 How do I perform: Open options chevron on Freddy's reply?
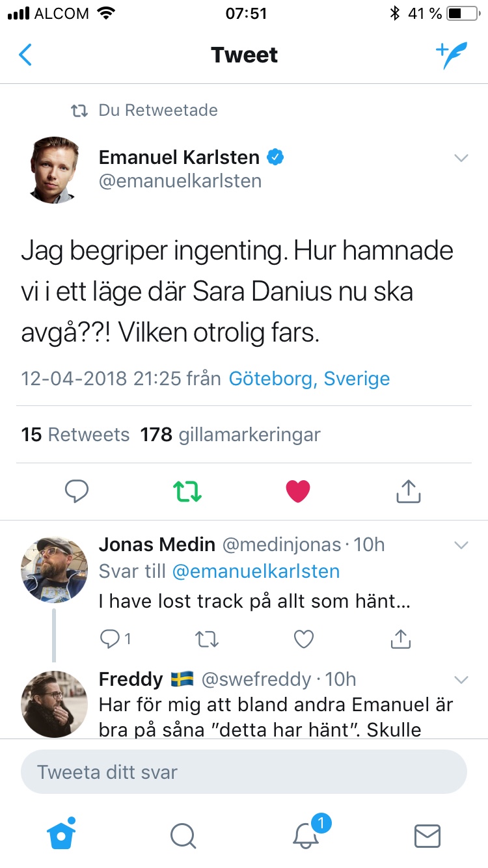pyautogui.click(x=461, y=680)
